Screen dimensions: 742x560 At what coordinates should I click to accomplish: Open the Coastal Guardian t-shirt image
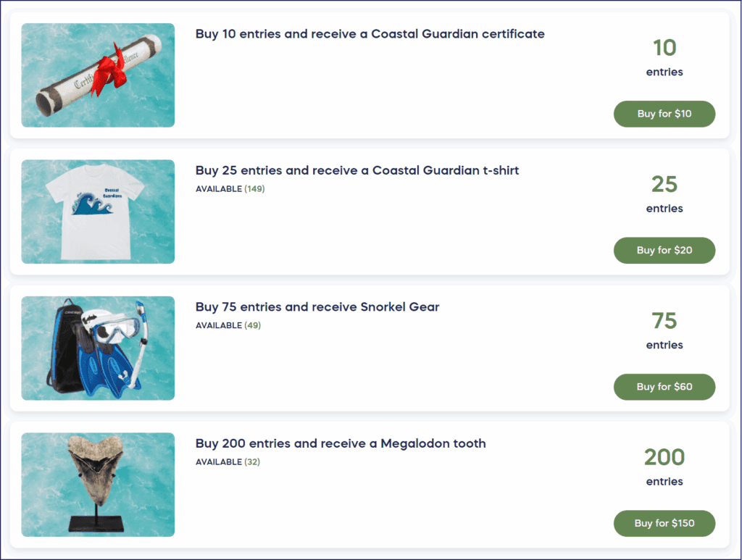[98, 212]
